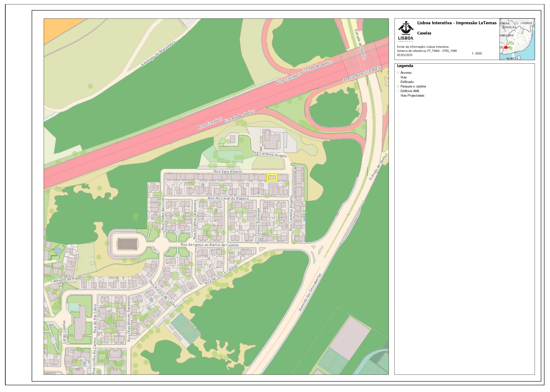
Task: Click the Rua da Igreja ao Bairro de Caselas label
Action: (x=210, y=245)
